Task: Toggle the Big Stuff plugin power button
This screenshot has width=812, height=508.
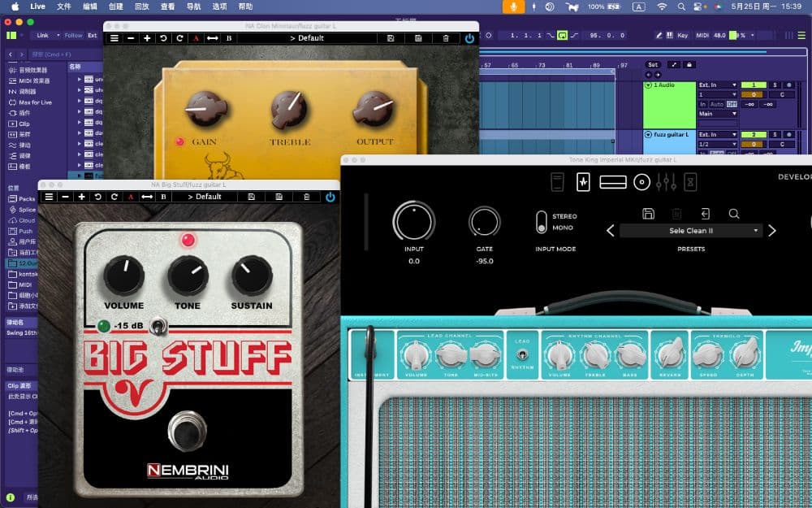Action: click(330, 197)
